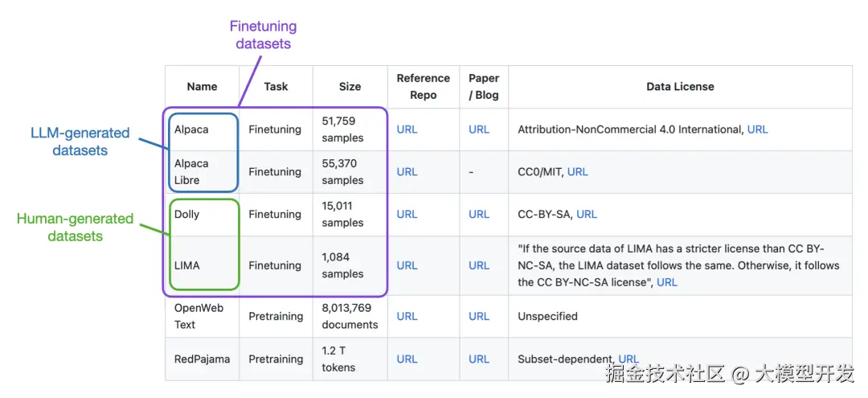
Task: Click the LIMA license URL link
Action: tap(667, 282)
